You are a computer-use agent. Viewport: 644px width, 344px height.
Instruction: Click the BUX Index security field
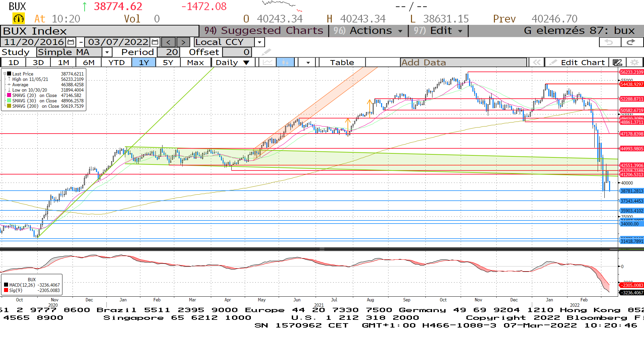100,31
